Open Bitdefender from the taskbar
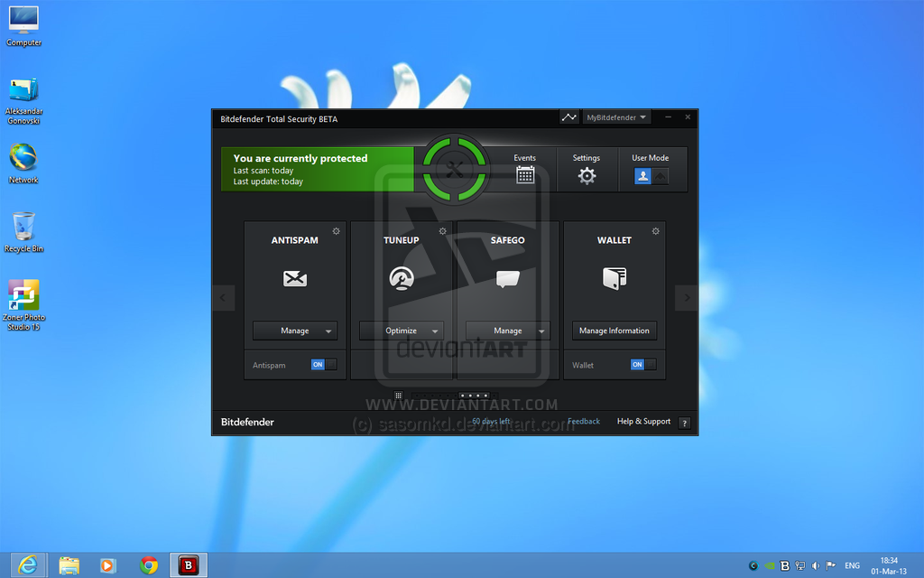Viewport: 924px width, 578px height. pyautogui.click(x=189, y=565)
